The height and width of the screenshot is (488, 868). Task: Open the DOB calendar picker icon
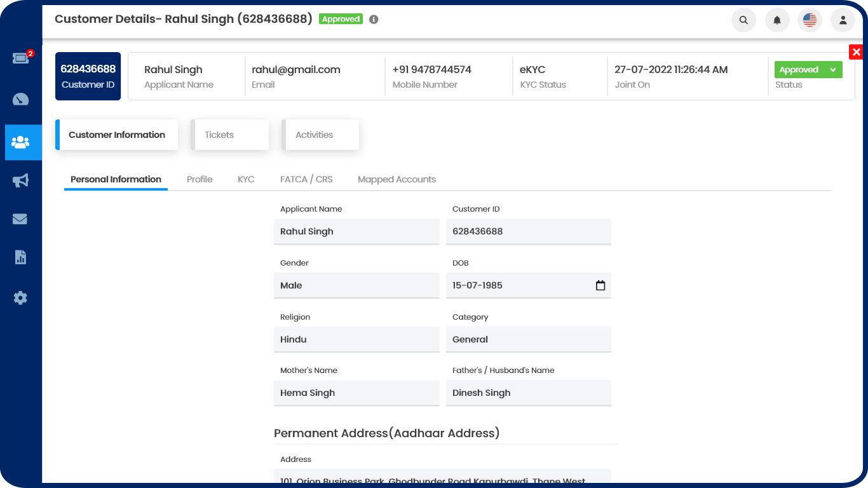(x=600, y=285)
